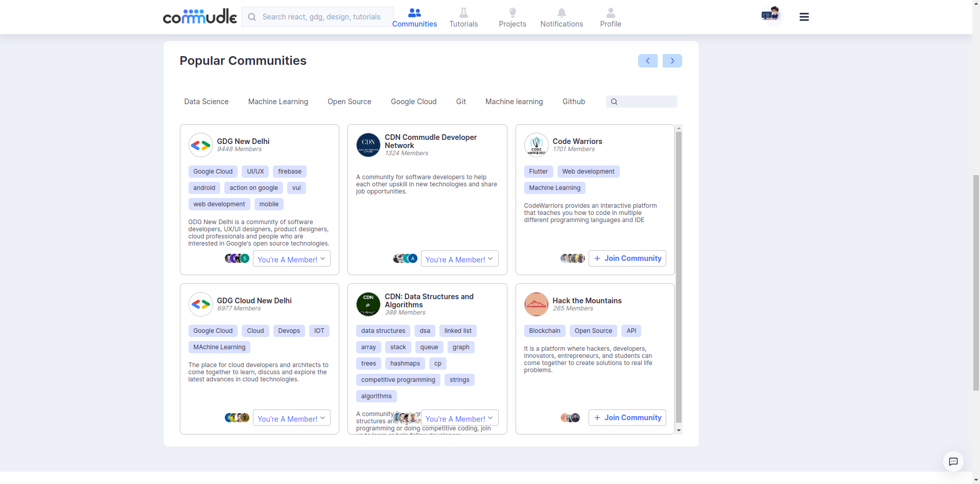Open the Projects lightbulb icon
Screen dimensions: 980x484
coord(512,12)
